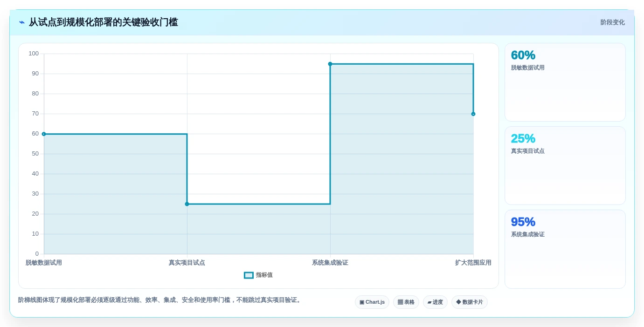Click the 脱敏数据试用 x-axis label
This screenshot has width=644, height=327.
point(44,263)
